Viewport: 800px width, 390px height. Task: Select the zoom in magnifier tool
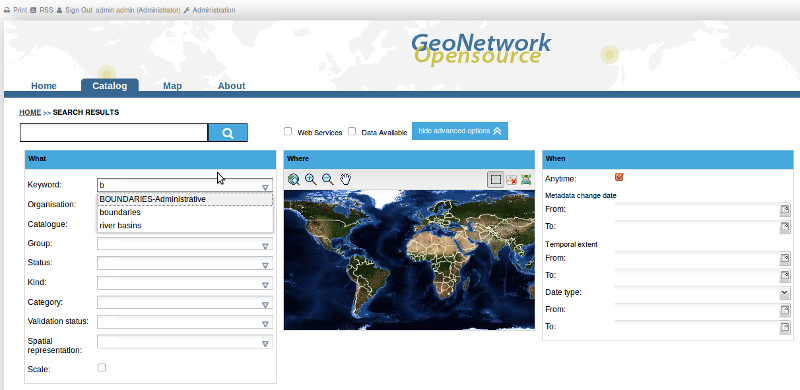310,179
